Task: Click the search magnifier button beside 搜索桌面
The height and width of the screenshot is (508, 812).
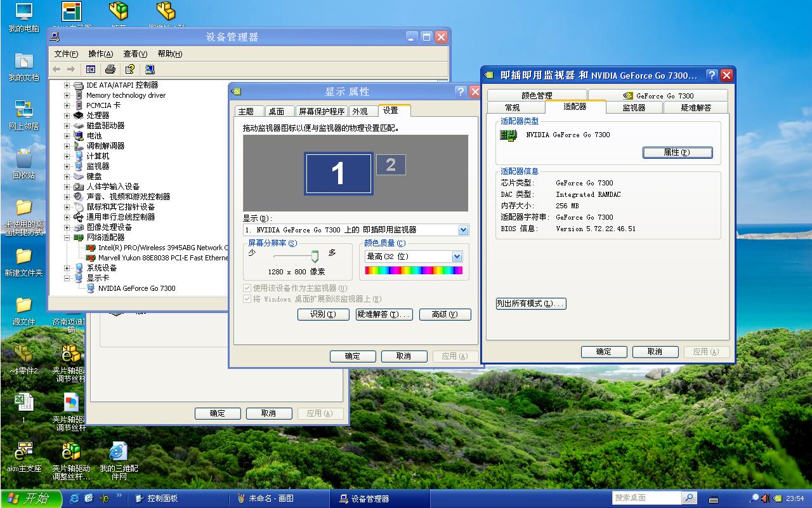Action: [x=689, y=498]
